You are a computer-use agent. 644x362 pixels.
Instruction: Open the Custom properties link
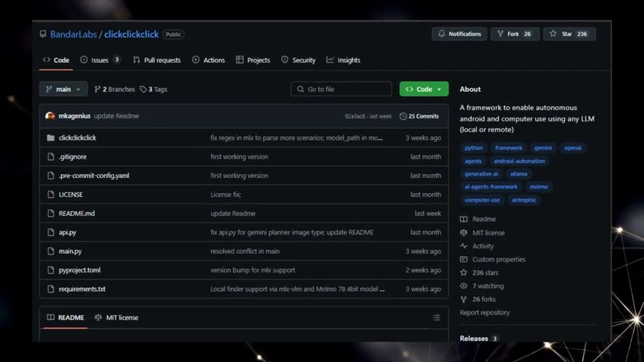point(493,259)
